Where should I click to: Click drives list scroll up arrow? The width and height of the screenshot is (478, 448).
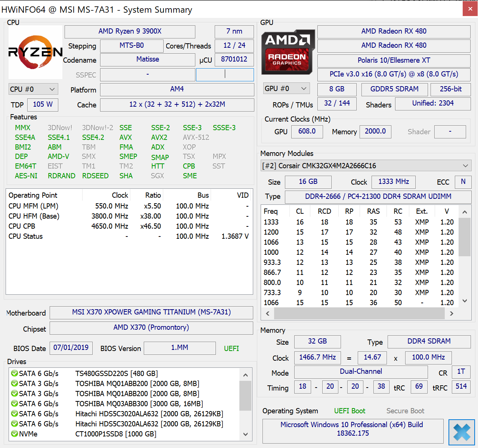pyautogui.click(x=245, y=375)
